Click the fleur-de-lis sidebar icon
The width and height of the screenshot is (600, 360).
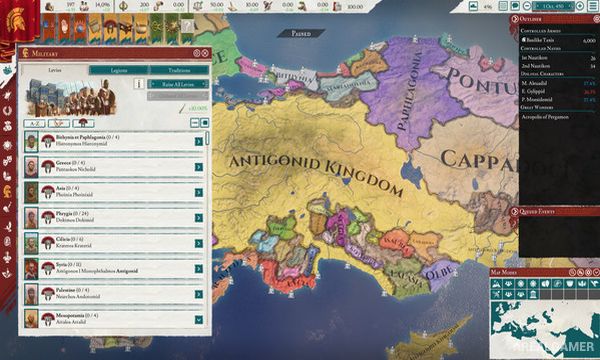(7, 257)
